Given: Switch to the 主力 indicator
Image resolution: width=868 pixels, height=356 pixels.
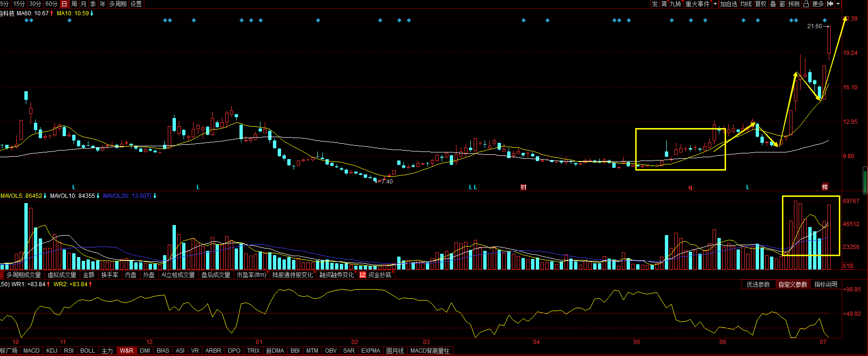Looking at the screenshot, I should tap(108, 351).
